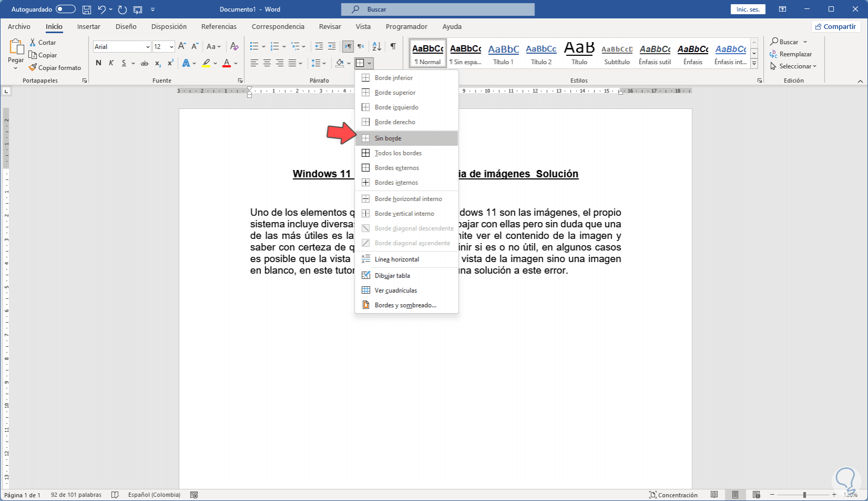Choose Ver cuadrículas from borders menu

click(407, 290)
